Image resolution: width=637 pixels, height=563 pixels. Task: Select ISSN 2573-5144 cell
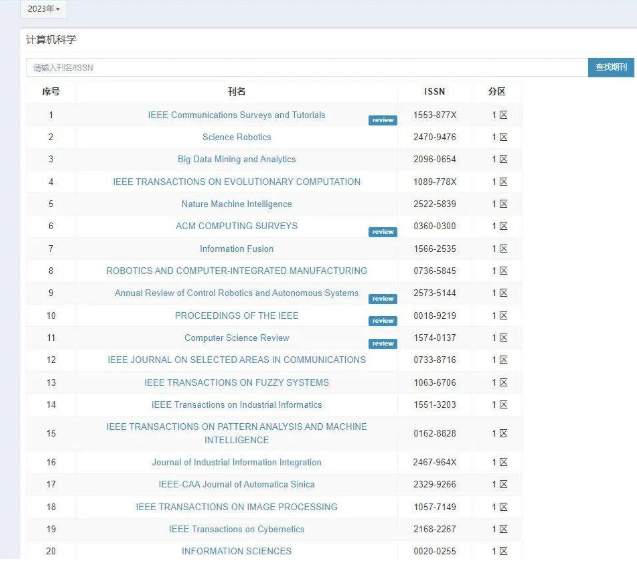pyautogui.click(x=435, y=293)
